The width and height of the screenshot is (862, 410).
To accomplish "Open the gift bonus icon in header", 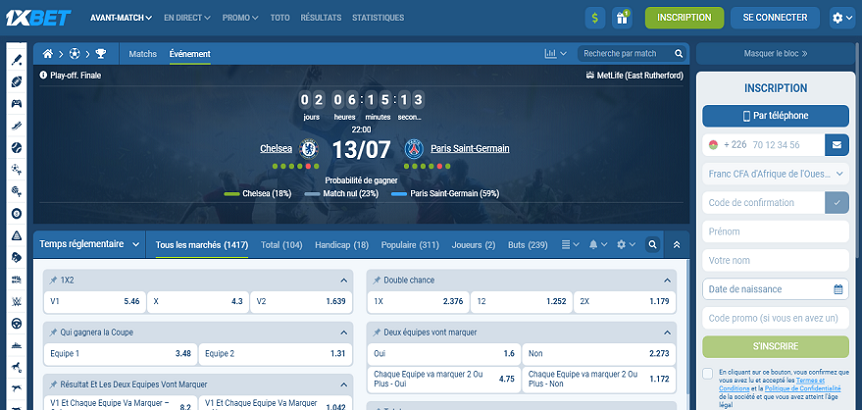I will [622, 18].
